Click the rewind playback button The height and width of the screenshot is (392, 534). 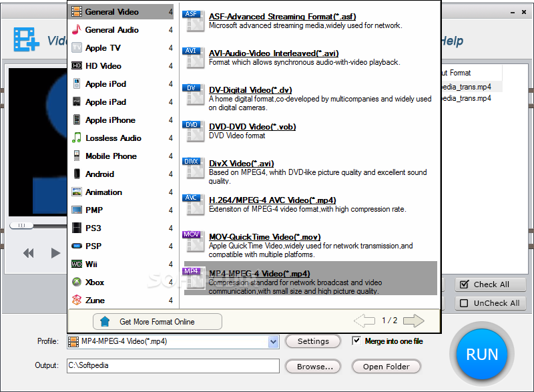coord(29,253)
